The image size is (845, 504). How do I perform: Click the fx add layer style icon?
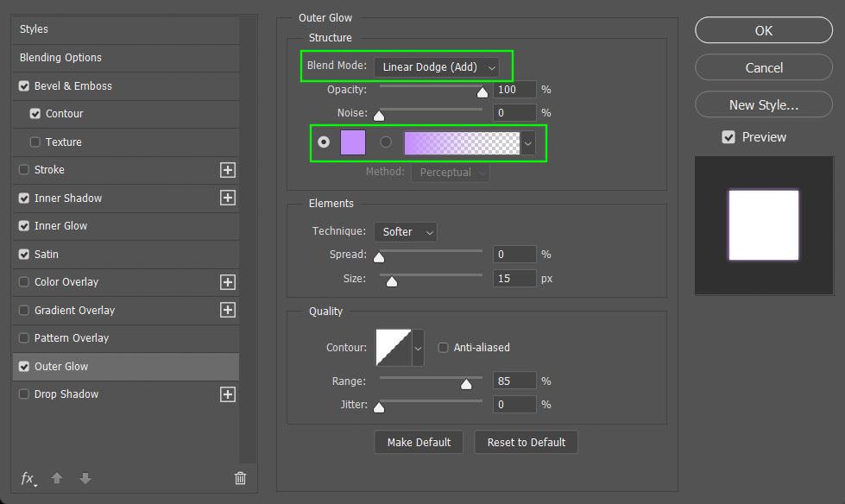pos(28,478)
